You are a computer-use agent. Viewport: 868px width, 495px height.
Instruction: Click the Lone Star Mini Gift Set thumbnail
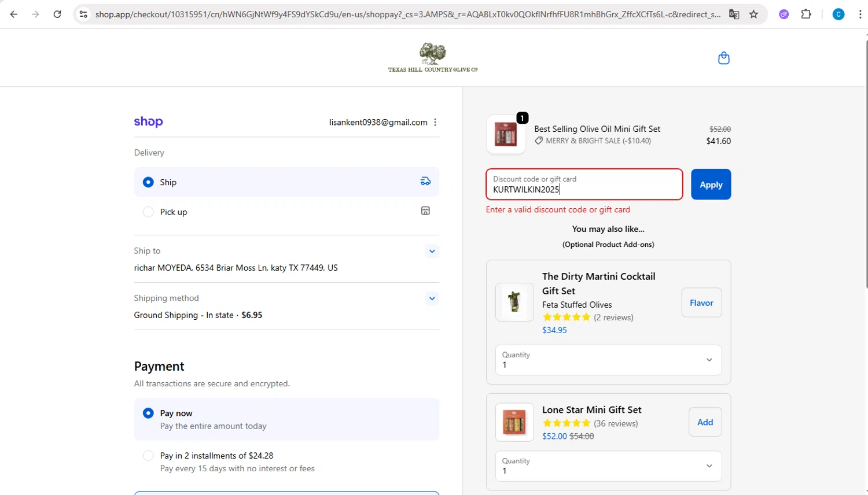pos(514,422)
